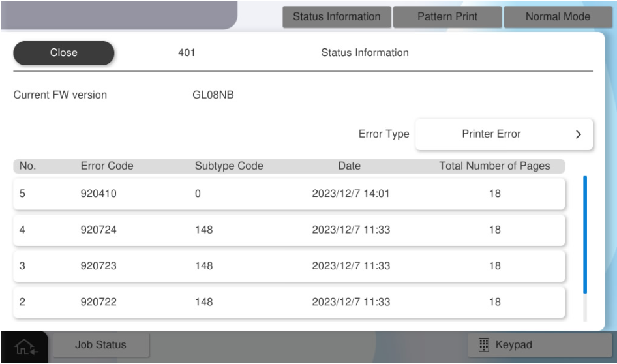Click the blue vertical scrollbar
Screen dimensions: 617x364
tap(585, 235)
